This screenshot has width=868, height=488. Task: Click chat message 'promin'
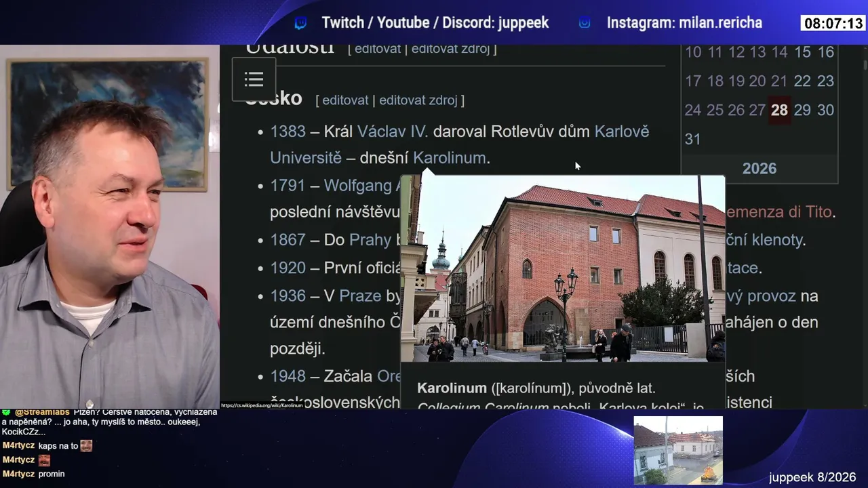tap(52, 474)
